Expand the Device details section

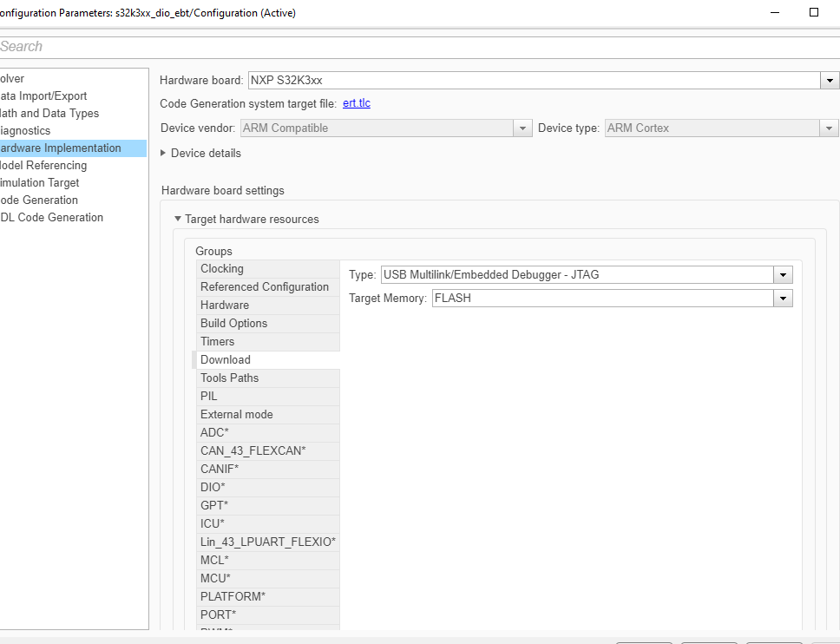163,153
